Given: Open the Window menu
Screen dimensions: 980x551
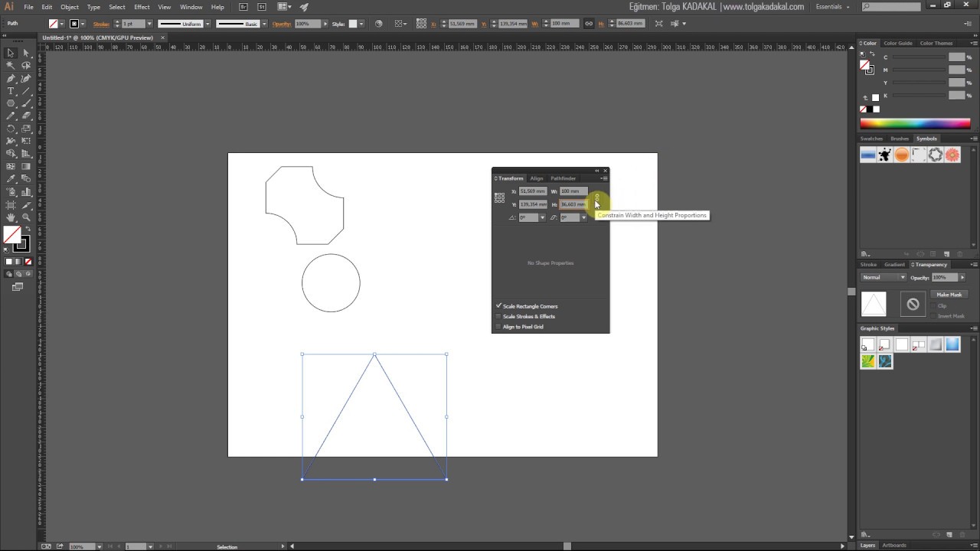Looking at the screenshot, I should point(191,7).
